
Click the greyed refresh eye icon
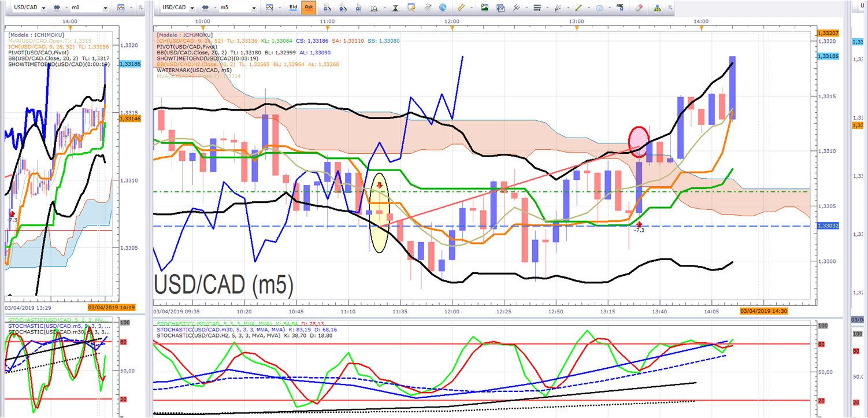point(428,8)
